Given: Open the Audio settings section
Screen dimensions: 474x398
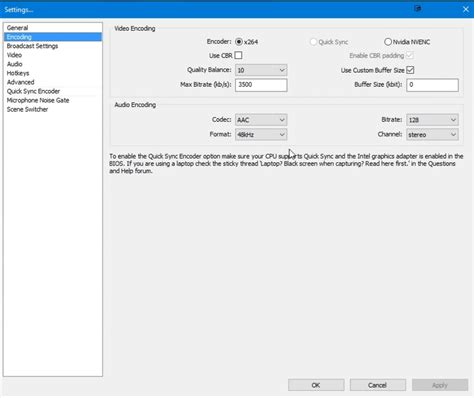Looking at the screenshot, I should [53, 64].
